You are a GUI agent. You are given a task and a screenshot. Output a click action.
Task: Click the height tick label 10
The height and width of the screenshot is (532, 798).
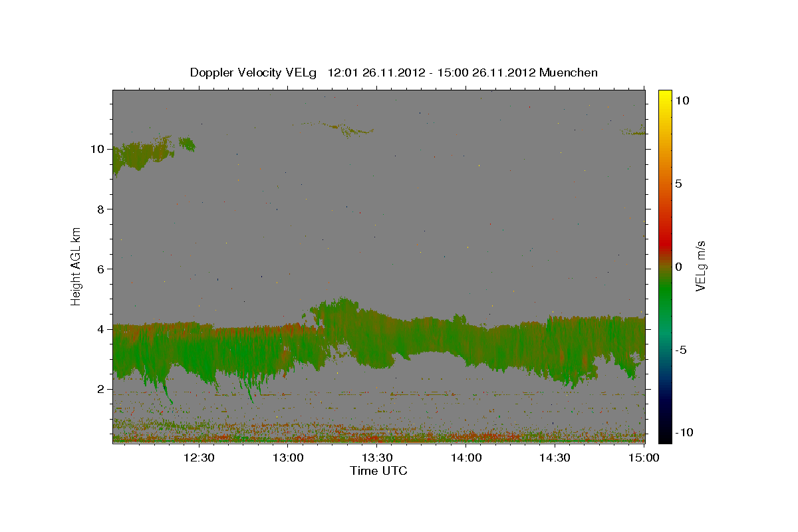point(97,150)
